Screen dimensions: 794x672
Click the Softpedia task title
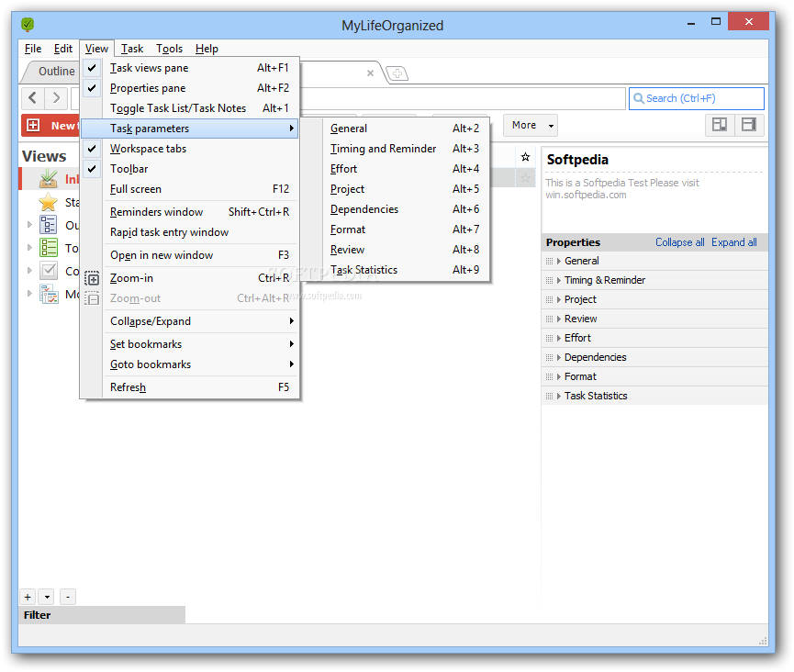click(577, 160)
